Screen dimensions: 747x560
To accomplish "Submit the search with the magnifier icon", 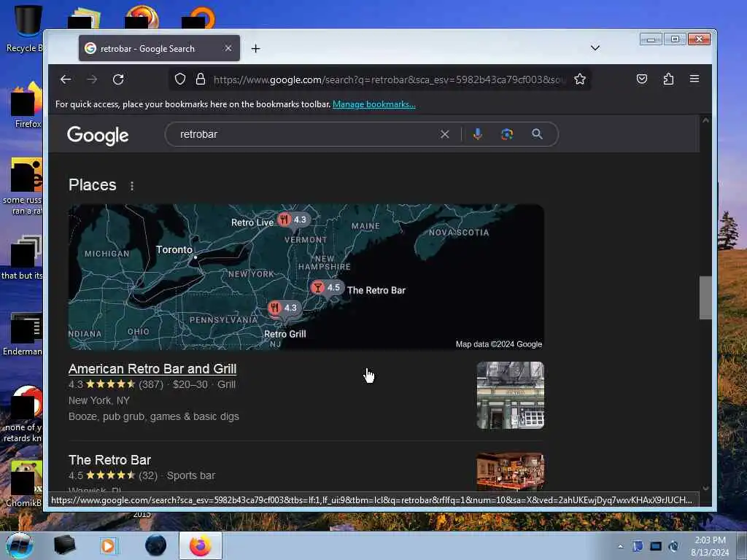I will (x=537, y=134).
